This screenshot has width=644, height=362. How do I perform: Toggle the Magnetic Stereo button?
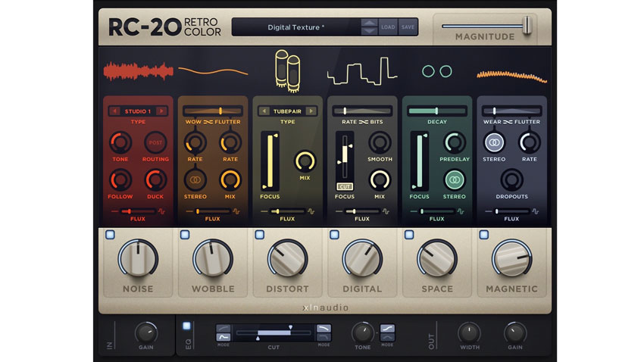coord(494,142)
